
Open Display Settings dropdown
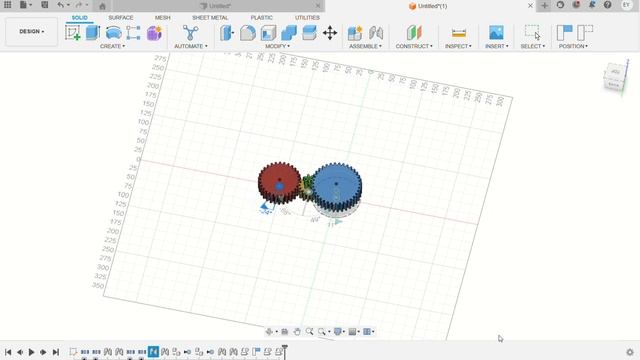pyautogui.click(x=340, y=331)
